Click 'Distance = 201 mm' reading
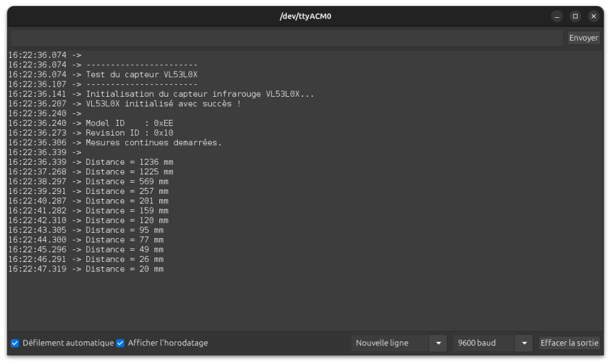 127,201
